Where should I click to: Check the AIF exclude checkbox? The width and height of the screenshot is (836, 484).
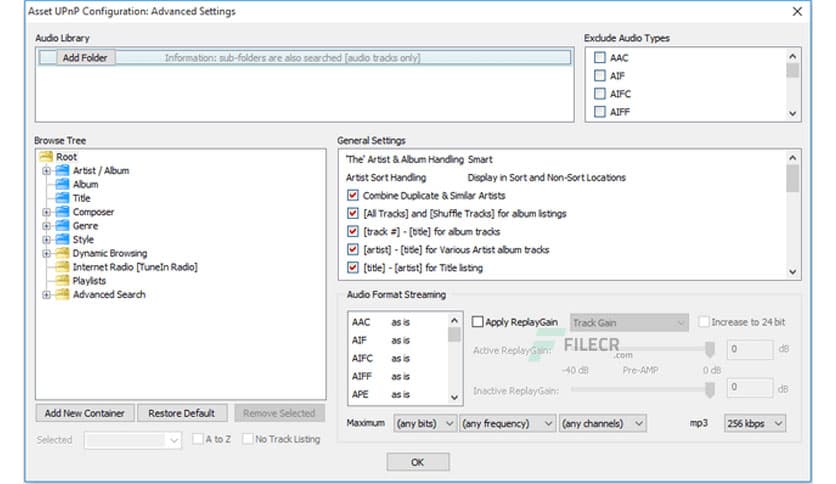coord(600,76)
